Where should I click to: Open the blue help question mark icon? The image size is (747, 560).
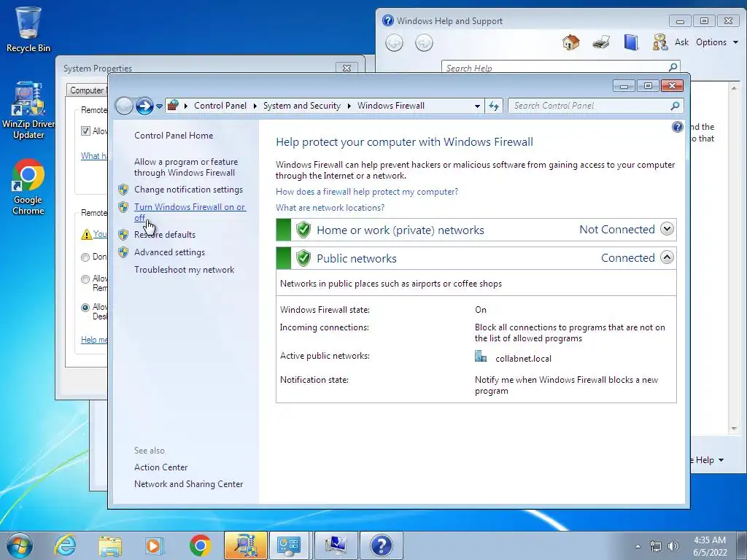(x=677, y=127)
